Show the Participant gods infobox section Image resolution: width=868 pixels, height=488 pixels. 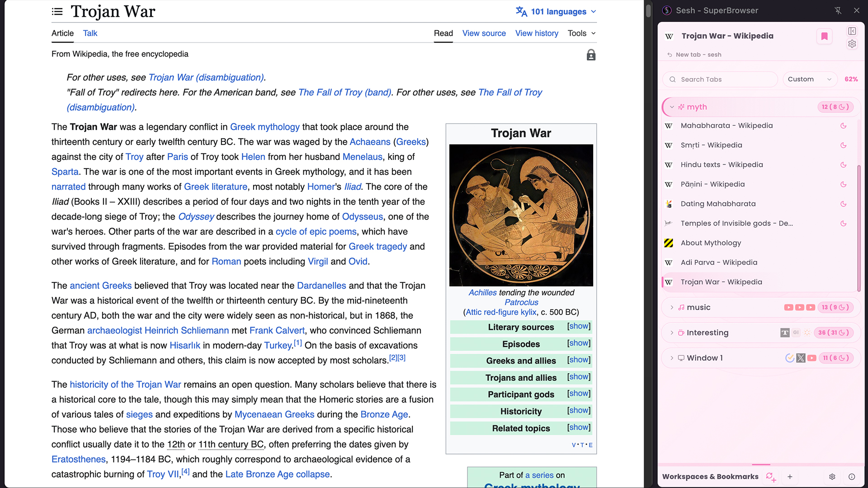pos(579,394)
